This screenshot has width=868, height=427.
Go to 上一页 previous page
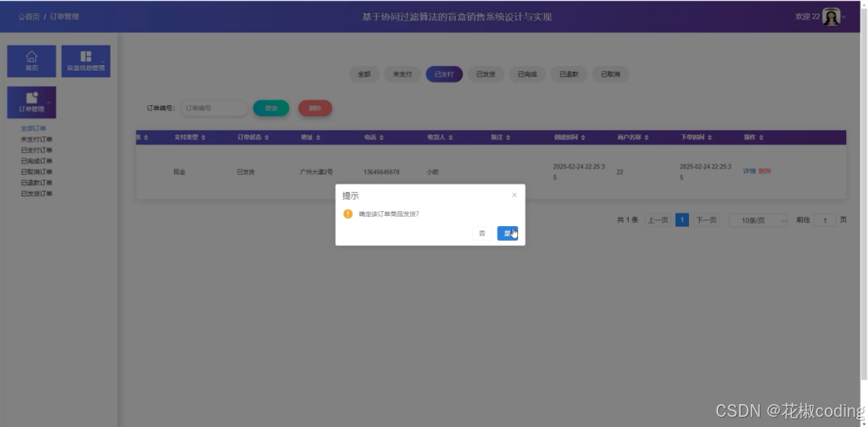point(658,221)
